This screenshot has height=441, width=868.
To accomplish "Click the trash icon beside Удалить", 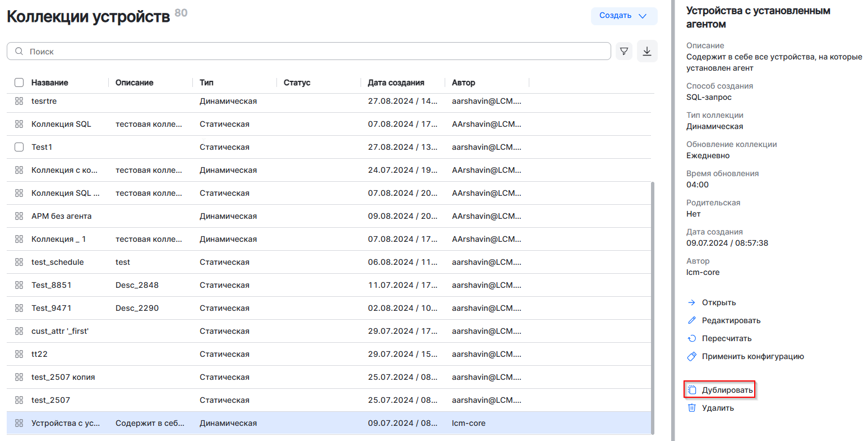I will click(x=692, y=408).
